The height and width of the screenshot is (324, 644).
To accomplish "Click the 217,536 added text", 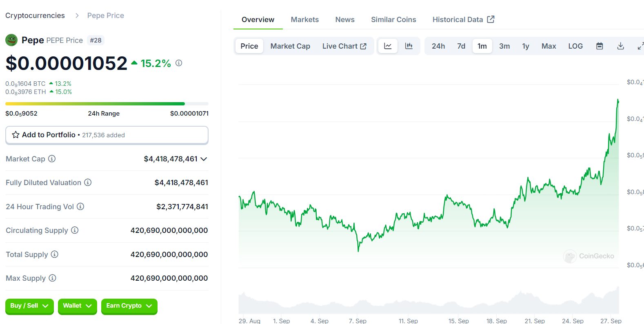I will (x=103, y=135).
